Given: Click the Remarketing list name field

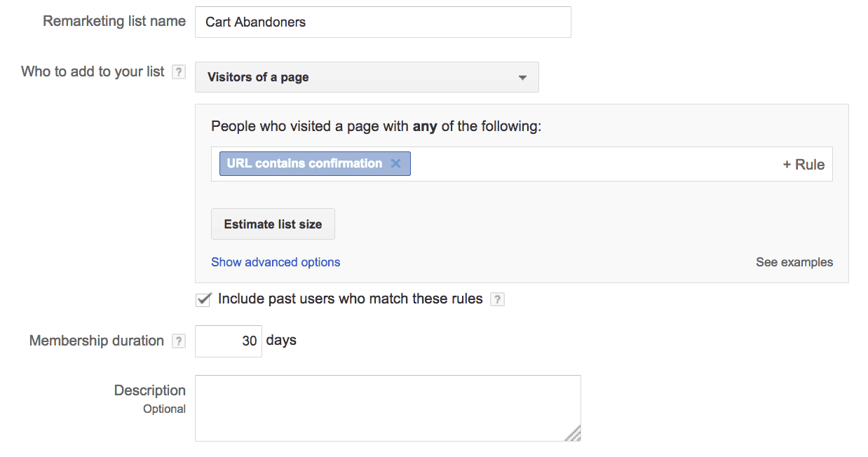Looking at the screenshot, I should (x=383, y=22).
